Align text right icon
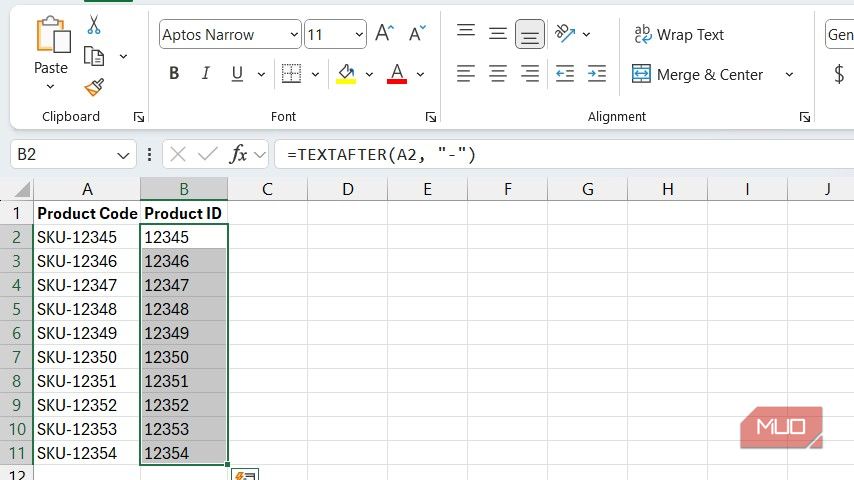The width and height of the screenshot is (854, 480). (530, 73)
